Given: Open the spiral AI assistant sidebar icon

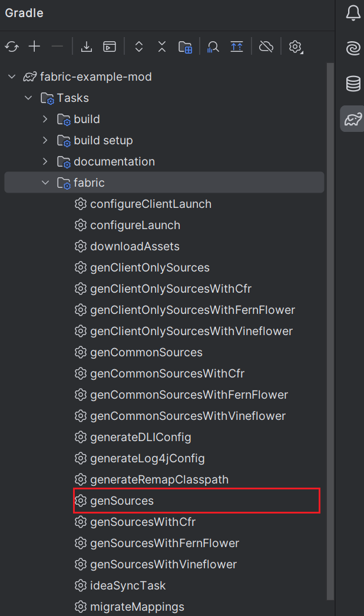Looking at the screenshot, I should (353, 48).
